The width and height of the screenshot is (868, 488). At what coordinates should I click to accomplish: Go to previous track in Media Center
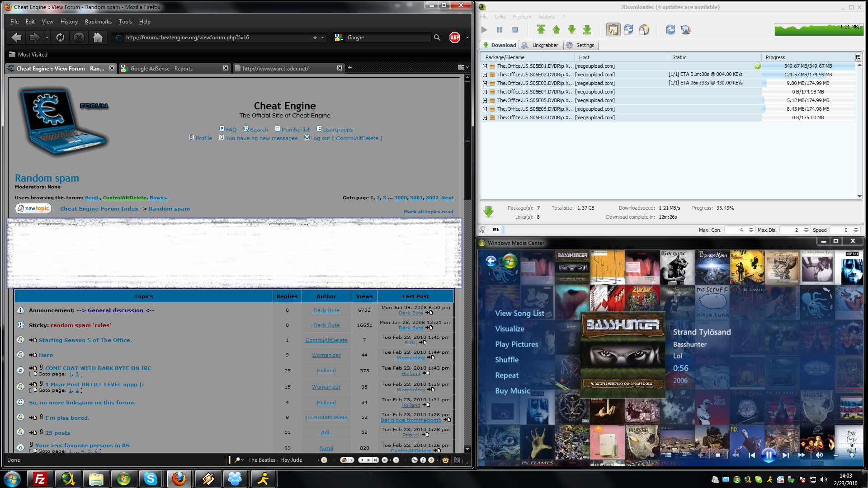(x=752, y=455)
